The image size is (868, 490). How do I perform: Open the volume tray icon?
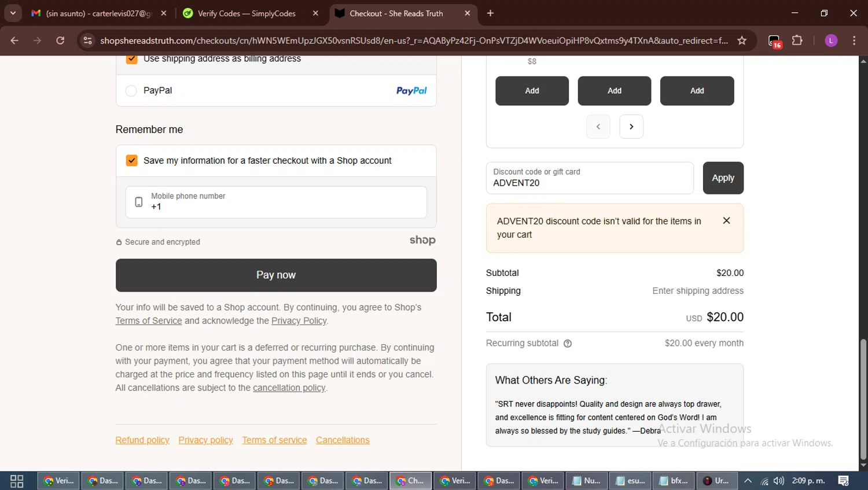click(x=779, y=481)
